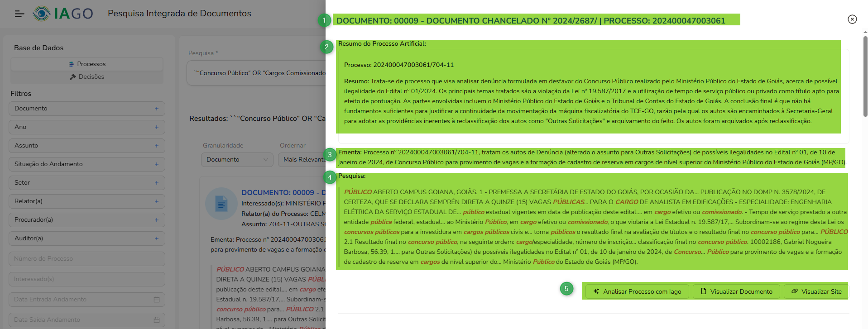
Task: Click the Visualizar Documento button
Action: click(x=736, y=291)
